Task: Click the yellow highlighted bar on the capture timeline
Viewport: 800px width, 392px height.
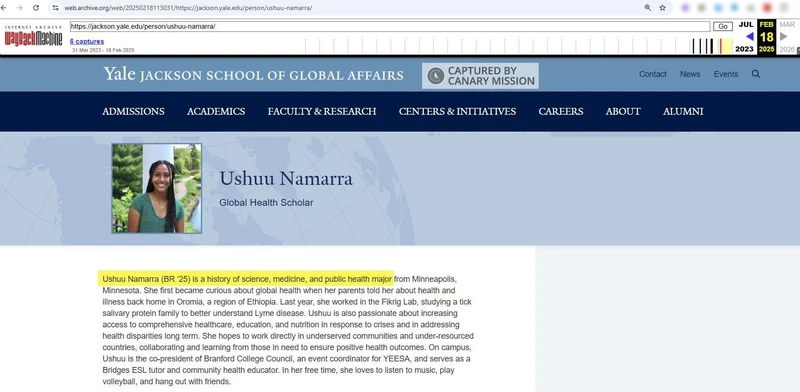Action: 727,46
